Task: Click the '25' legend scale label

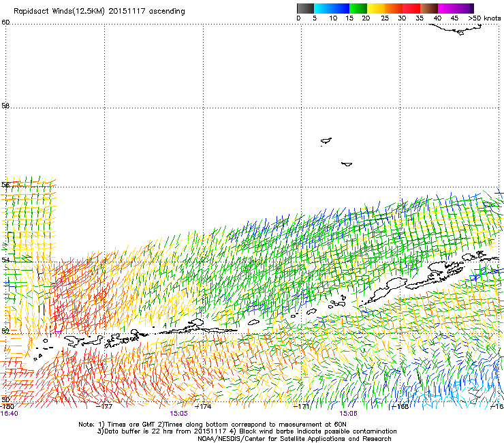Action: click(x=385, y=18)
